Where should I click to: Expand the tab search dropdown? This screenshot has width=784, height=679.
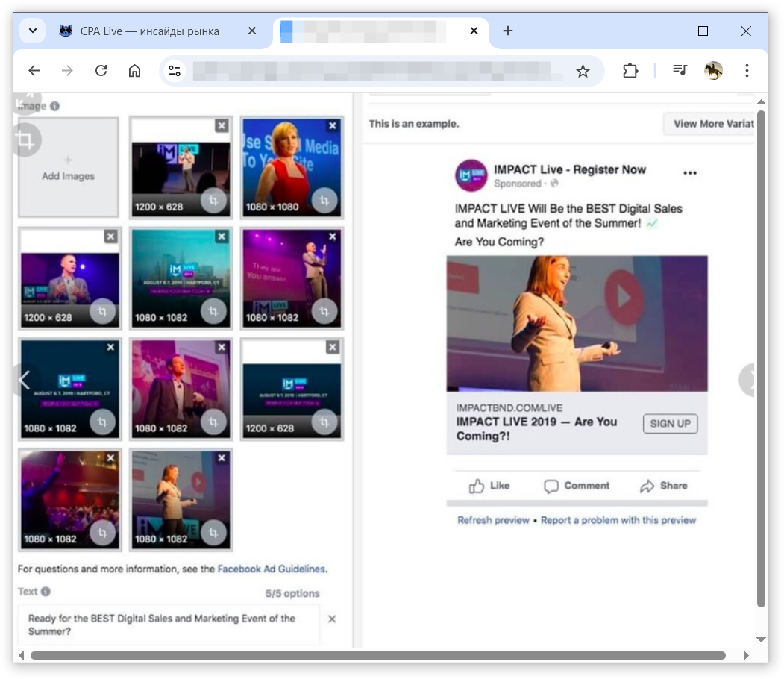[33, 31]
